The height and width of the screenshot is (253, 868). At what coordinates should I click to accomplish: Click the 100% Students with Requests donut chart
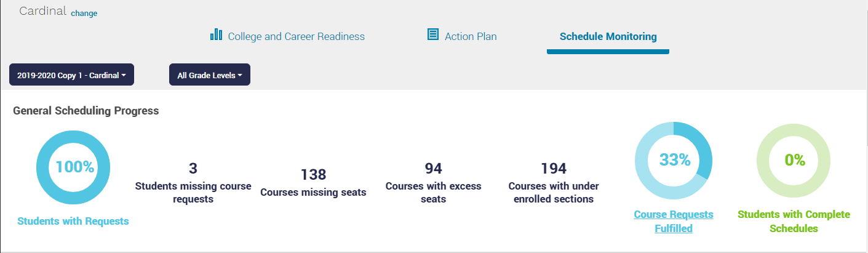(73, 167)
